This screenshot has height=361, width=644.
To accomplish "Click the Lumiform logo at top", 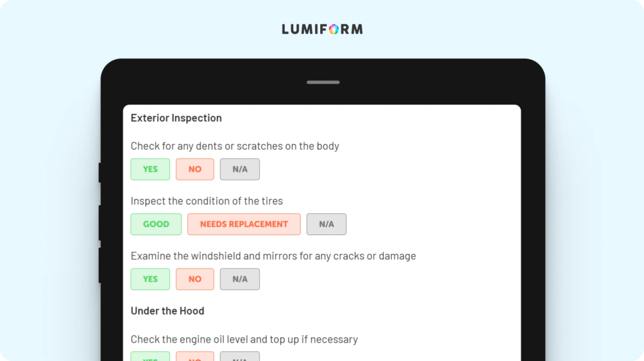I will click(x=323, y=29).
